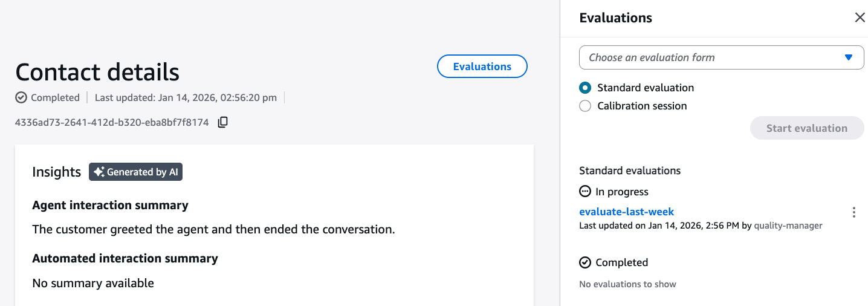Open the Choose an evaluation form field
The height and width of the screenshot is (306, 868).
713,57
